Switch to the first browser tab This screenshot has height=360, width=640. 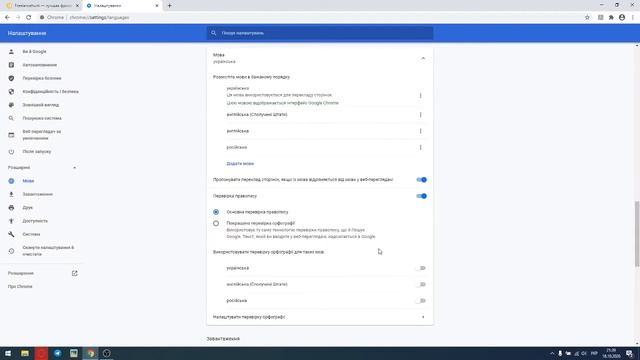(41, 6)
